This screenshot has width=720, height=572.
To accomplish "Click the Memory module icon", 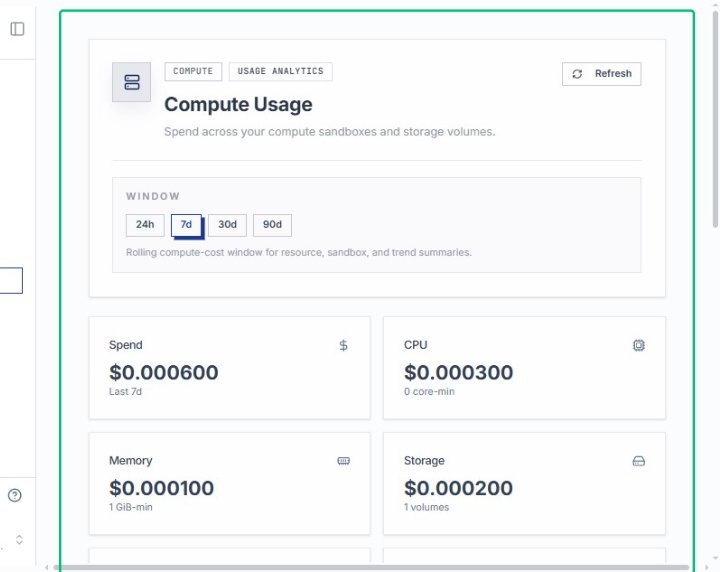I will 343,461.
